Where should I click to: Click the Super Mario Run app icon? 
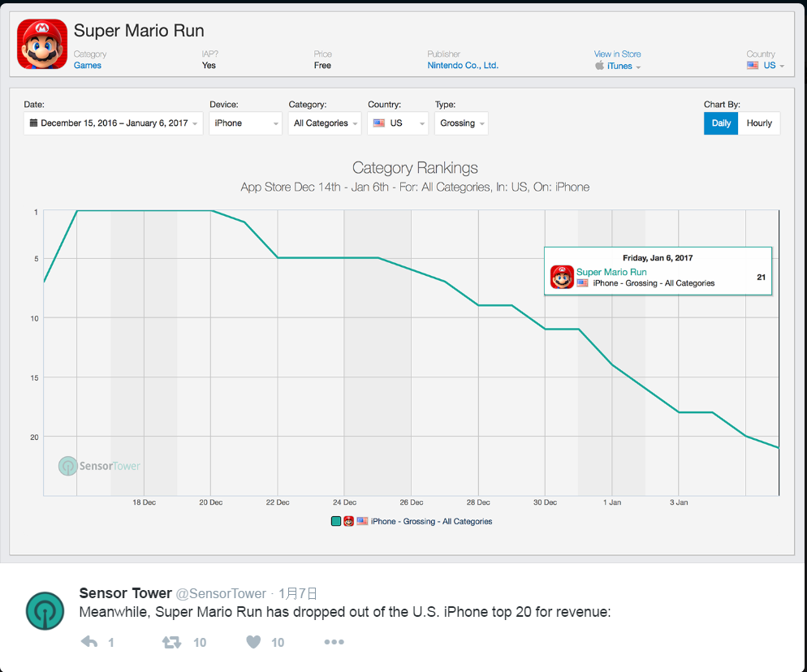(42, 45)
